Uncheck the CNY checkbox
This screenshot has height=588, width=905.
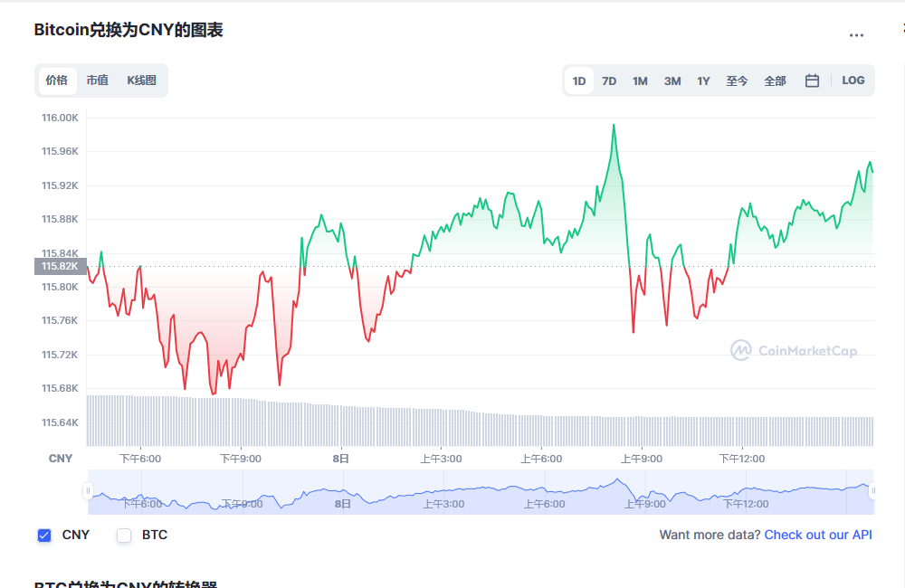[x=44, y=536]
